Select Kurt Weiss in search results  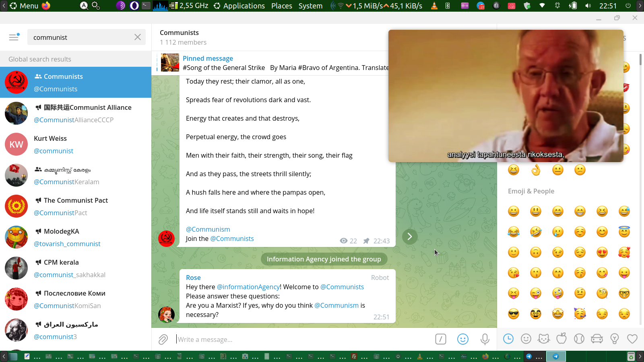[76, 144]
